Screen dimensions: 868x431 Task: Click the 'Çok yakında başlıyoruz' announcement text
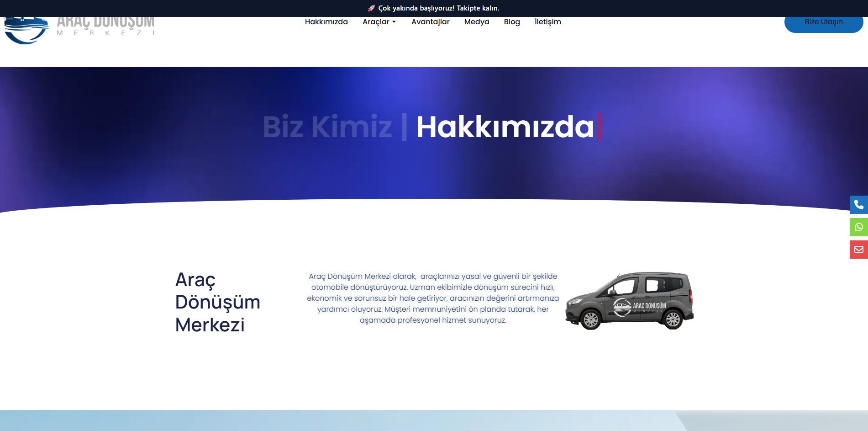[x=438, y=8]
